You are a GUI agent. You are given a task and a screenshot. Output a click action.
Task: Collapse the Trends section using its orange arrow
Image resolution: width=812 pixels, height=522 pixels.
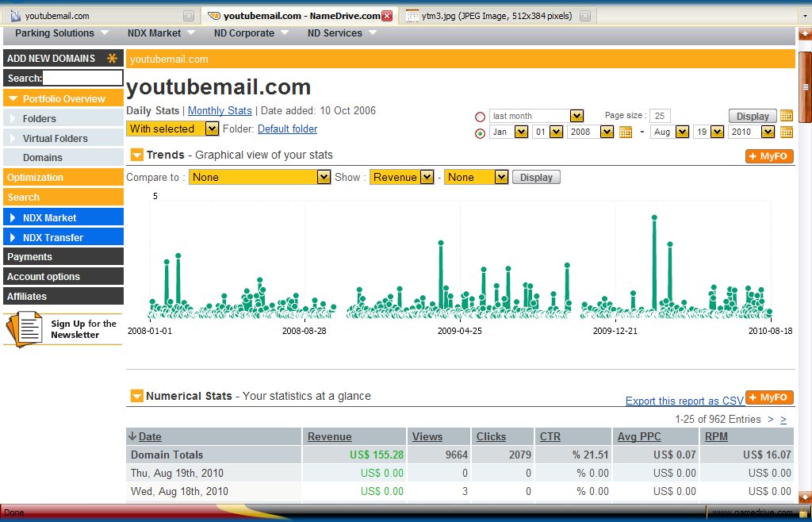pyautogui.click(x=137, y=155)
